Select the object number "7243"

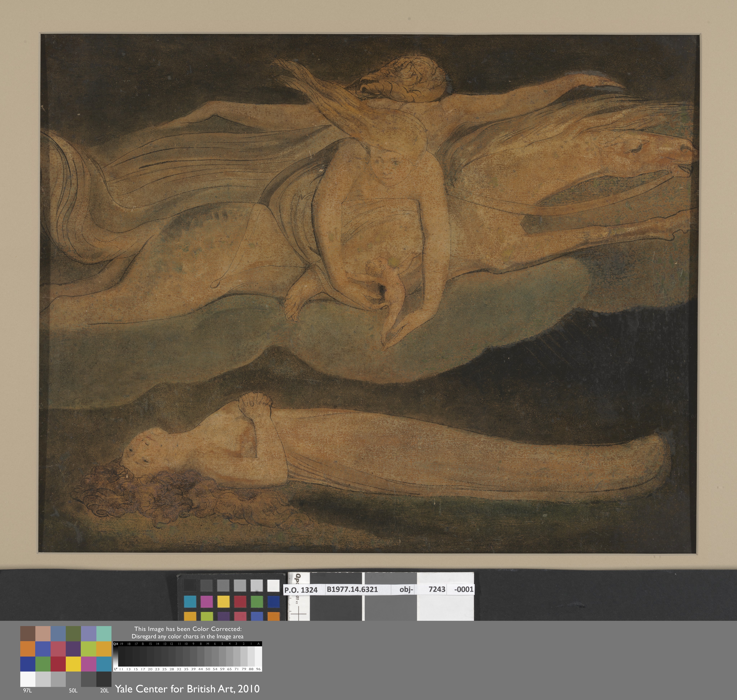[437, 589]
